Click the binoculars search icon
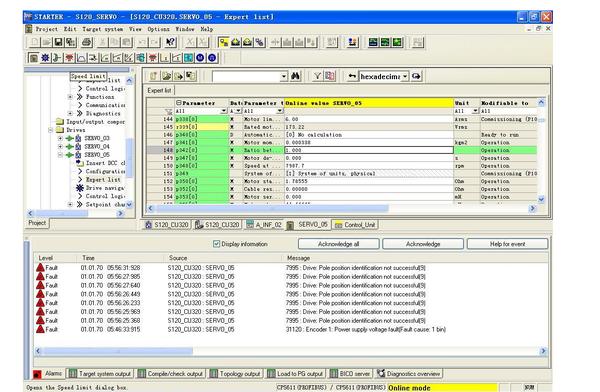 click(x=295, y=76)
